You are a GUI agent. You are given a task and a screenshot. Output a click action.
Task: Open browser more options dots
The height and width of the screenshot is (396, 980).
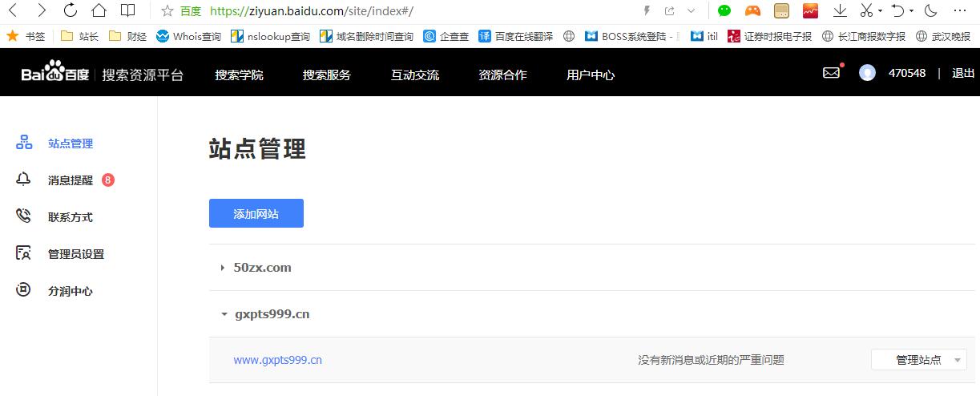click(960, 10)
